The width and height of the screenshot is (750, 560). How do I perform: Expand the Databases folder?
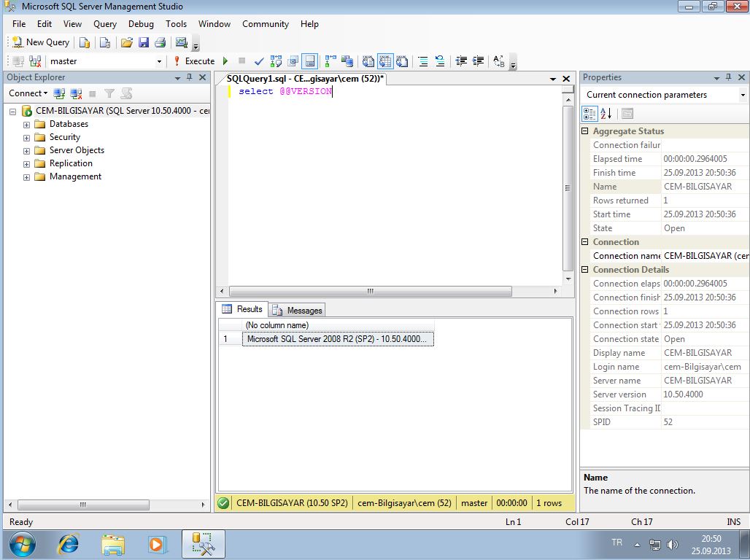click(x=26, y=125)
